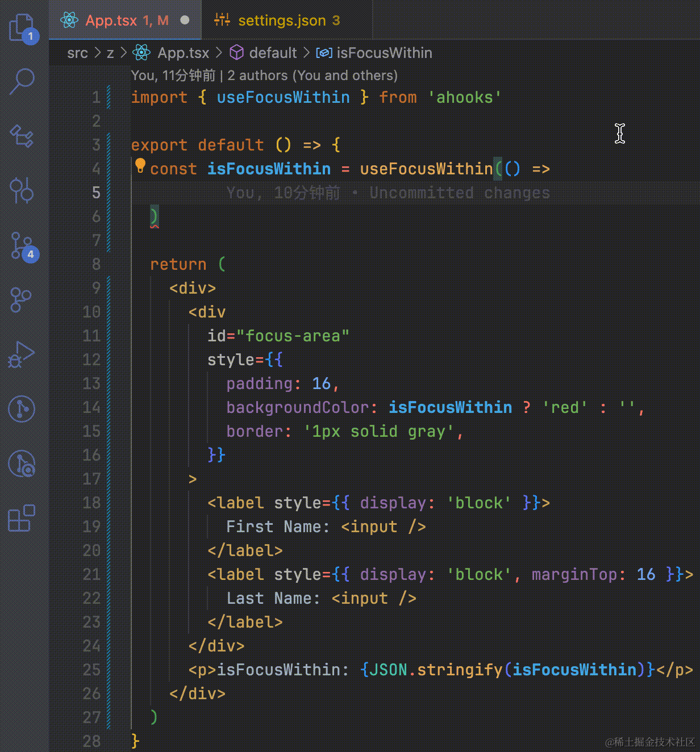Switch to the App.tsx tab

(x=126, y=20)
